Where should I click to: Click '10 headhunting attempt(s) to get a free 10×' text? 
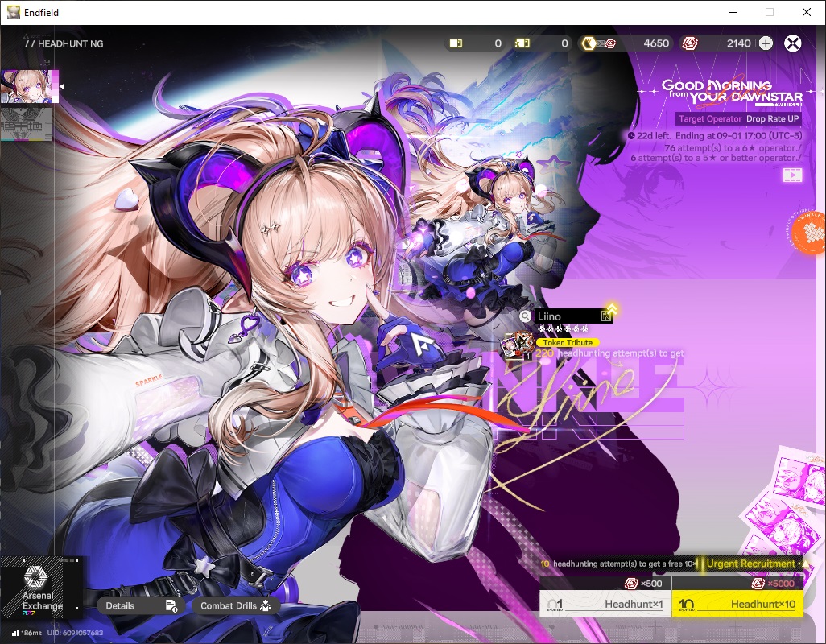click(619, 563)
